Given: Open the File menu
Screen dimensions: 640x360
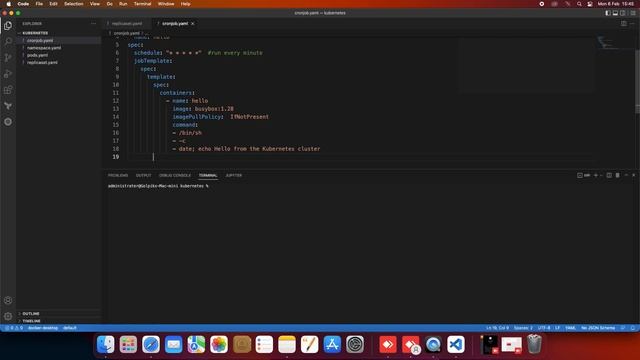Looking at the screenshot, I should pyautogui.click(x=39, y=4).
